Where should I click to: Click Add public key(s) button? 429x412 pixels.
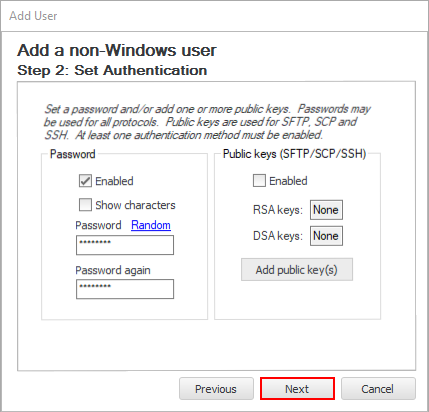[297, 270]
